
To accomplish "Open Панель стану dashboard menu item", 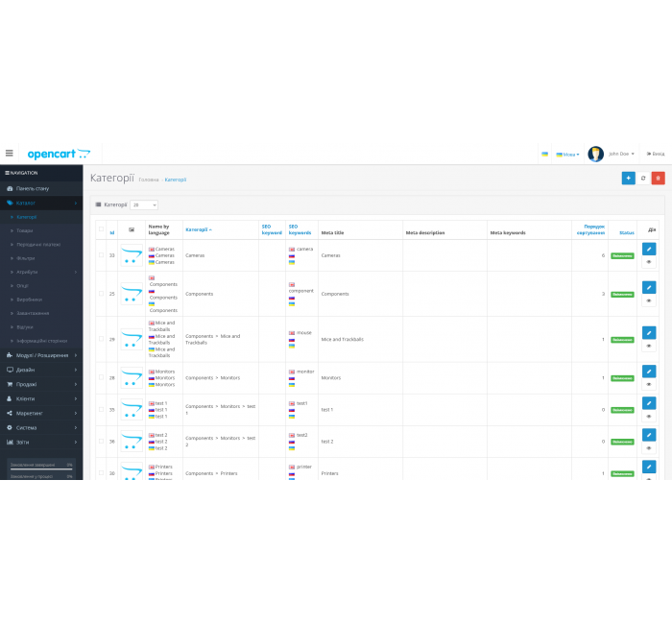I will [41, 188].
